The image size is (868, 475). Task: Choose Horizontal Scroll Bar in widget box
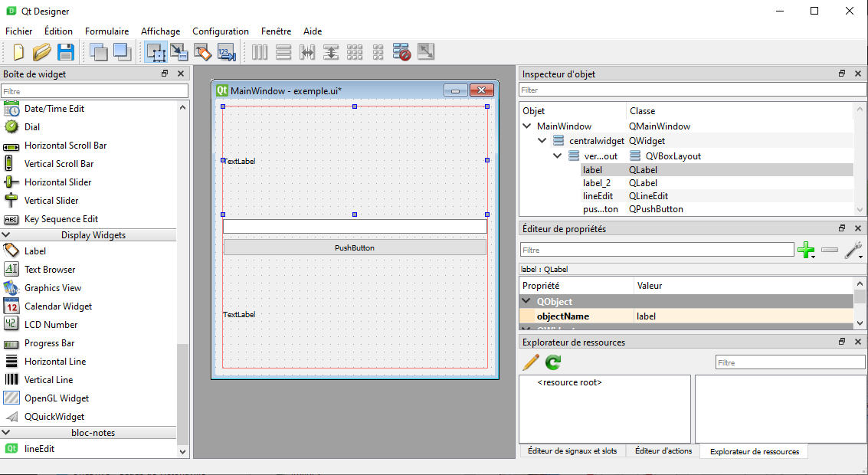65,146
